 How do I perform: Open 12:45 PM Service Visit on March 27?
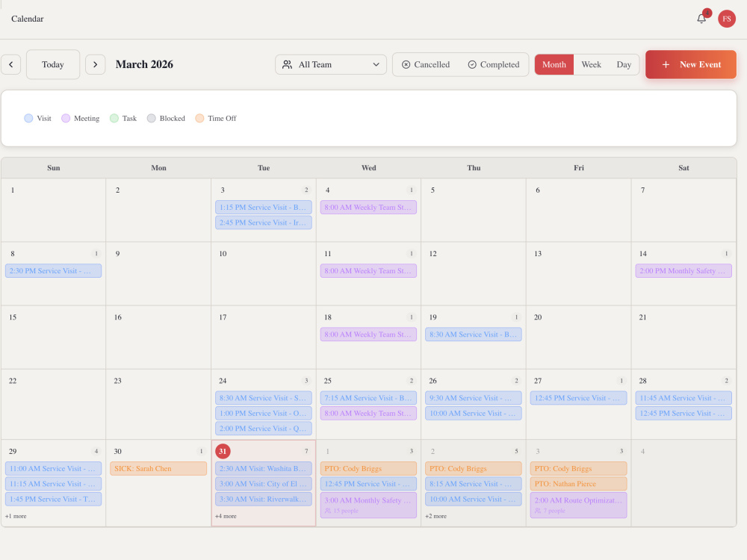pos(578,398)
